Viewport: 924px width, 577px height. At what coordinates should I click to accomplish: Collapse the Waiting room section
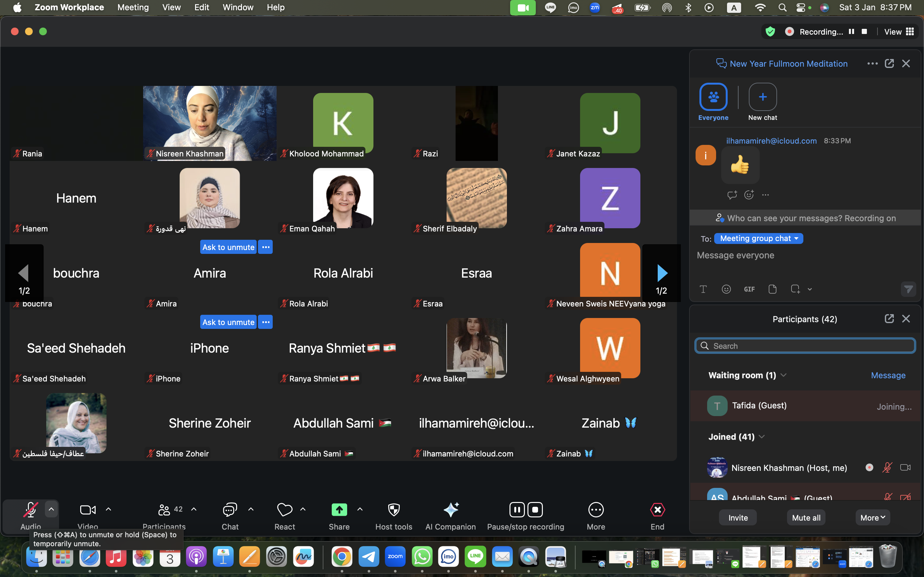783,375
